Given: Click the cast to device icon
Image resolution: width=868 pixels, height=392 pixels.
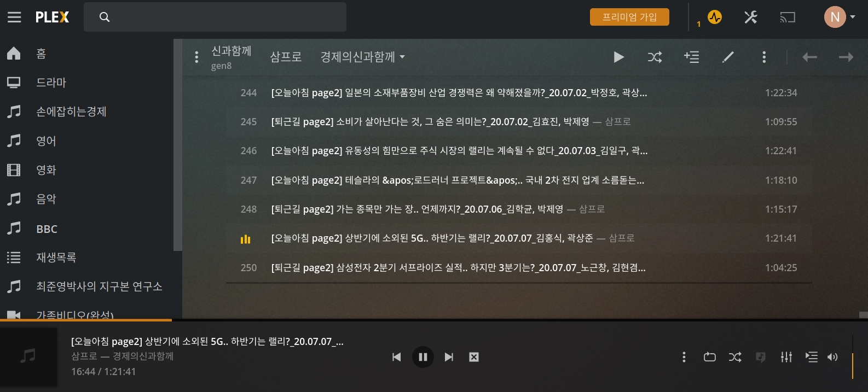Looking at the screenshot, I should [x=787, y=17].
